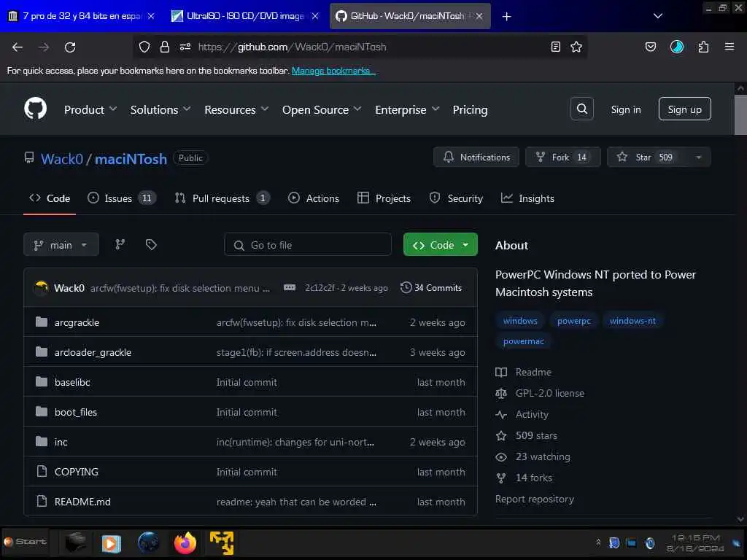Toggle reader view icon in address bar
This screenshot has width=747, height=560.
pos(555,47)
